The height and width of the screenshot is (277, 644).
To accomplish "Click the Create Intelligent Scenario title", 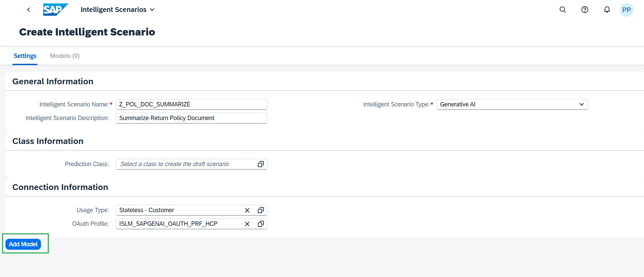I will pos(87,32).
